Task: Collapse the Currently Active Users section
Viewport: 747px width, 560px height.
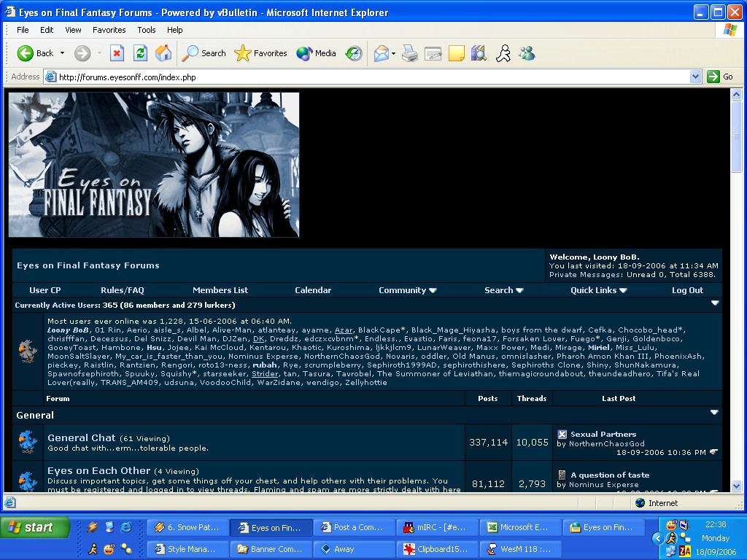Action: [715, 303]
